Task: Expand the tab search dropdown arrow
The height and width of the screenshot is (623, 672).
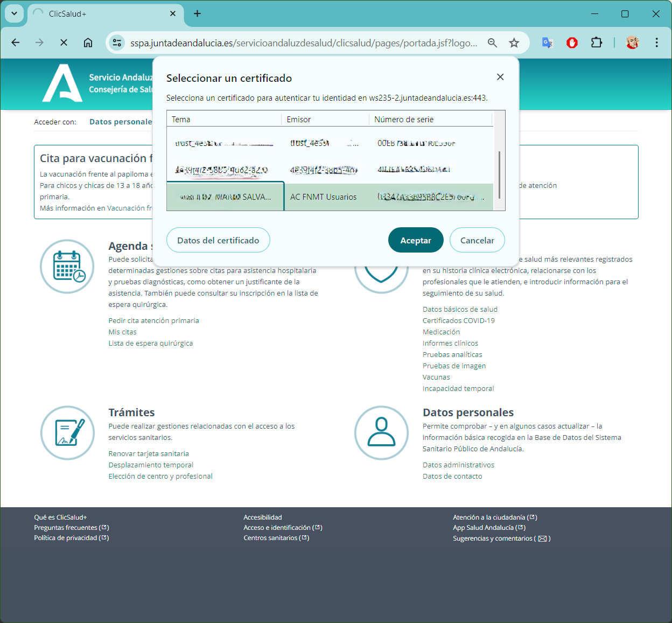Action: (x=14, y=13)
